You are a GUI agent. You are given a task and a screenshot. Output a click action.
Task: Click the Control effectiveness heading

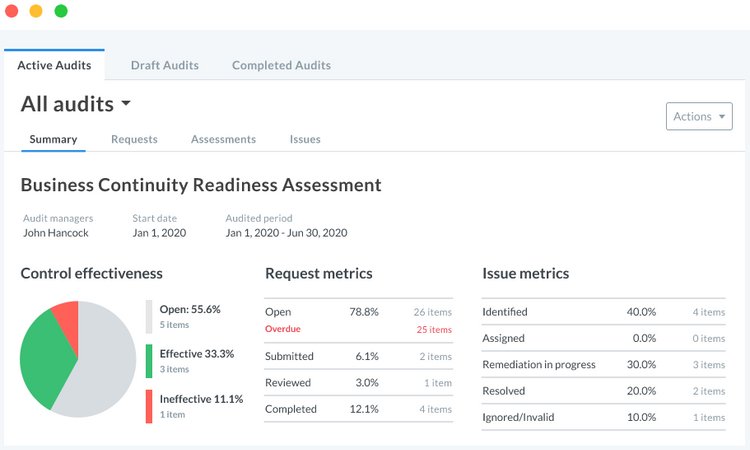tap(91, 273)
